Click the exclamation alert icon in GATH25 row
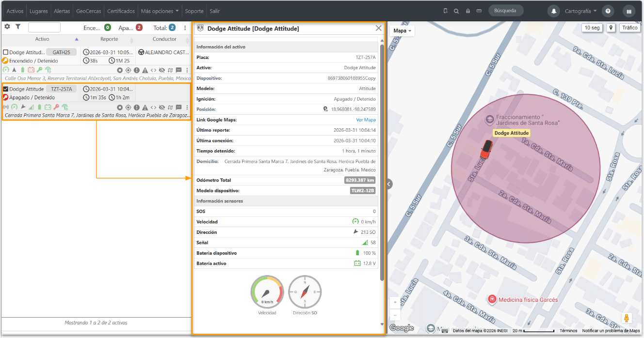 (x=136, y=70)
